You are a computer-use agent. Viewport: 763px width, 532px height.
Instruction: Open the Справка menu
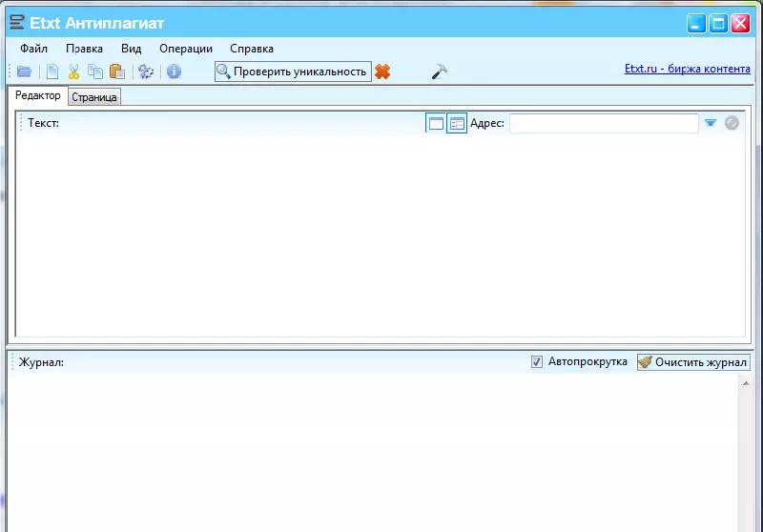[x=252, y=49]
